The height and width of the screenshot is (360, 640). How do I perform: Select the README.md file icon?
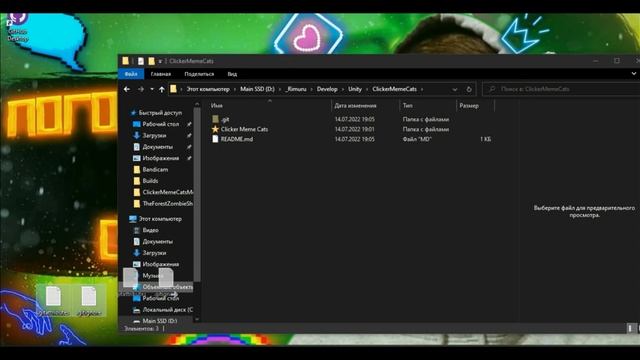[216, 139]
